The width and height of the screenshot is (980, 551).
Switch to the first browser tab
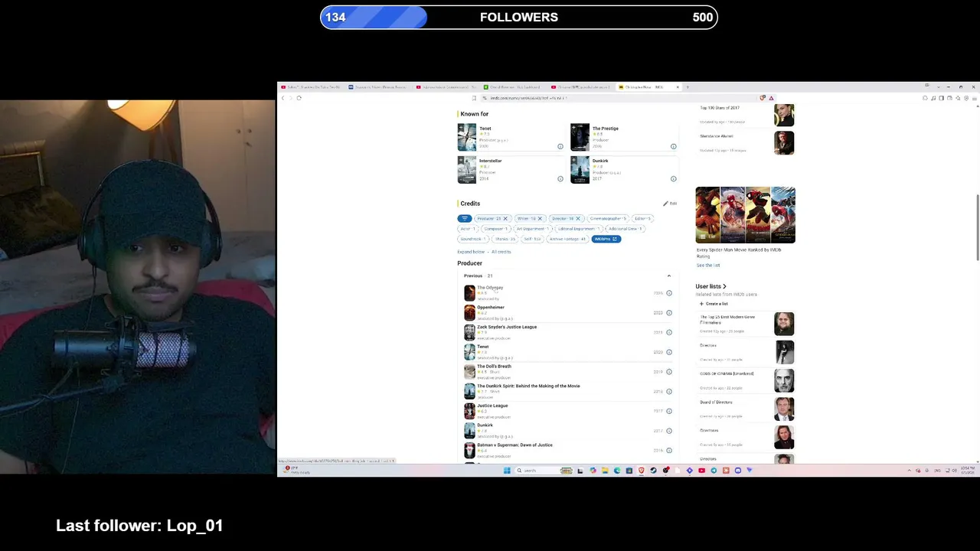[311, 87]
